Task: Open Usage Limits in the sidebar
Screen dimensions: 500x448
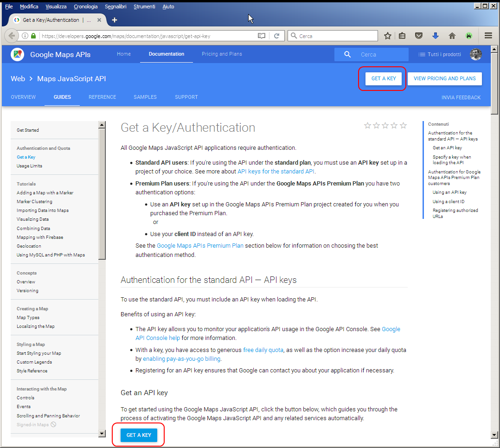Action: click(x=29, y=166)
